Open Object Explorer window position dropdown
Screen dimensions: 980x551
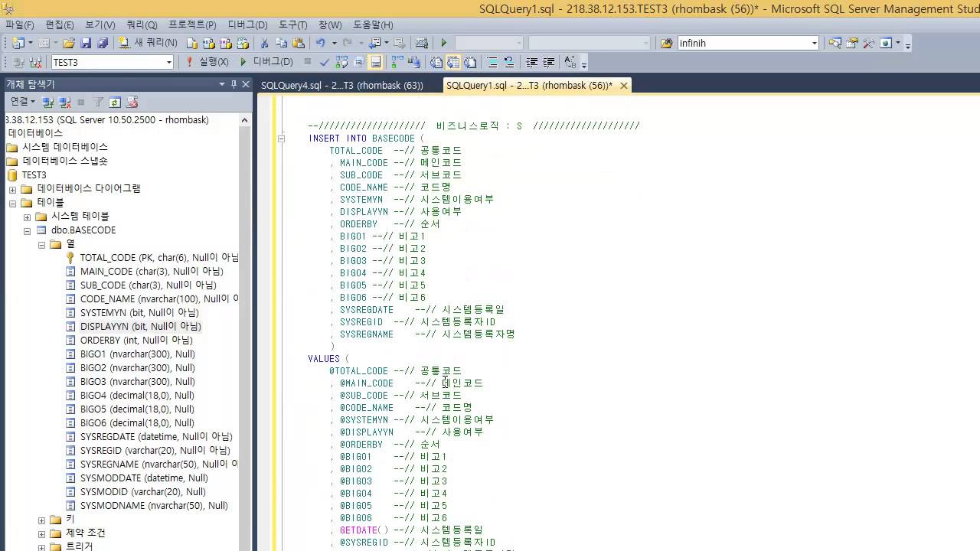click(222, 83)
